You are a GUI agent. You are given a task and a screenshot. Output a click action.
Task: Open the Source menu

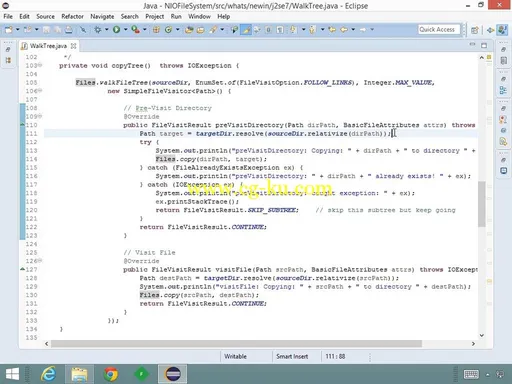click(45, 16)
